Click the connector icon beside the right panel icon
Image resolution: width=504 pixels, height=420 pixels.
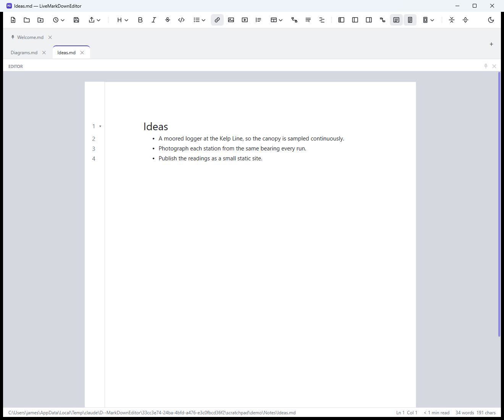(x=383, y=20)
